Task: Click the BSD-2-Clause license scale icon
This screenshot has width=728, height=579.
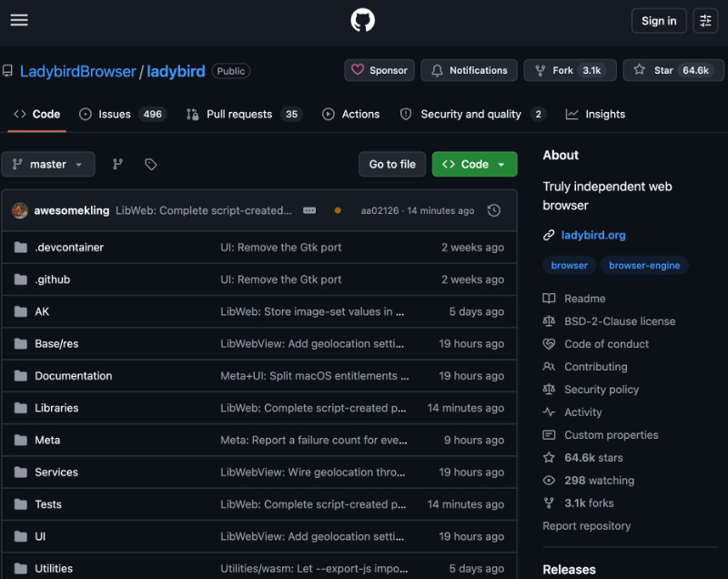Action: 549,320
